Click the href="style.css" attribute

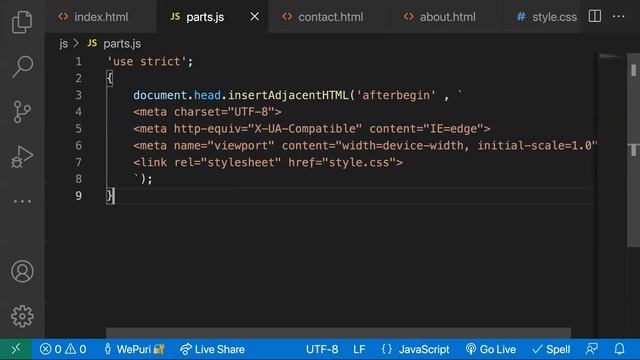(342, 162)
